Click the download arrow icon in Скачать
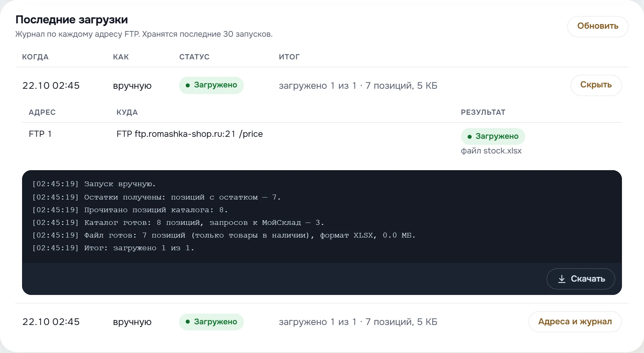 (562, 279)
